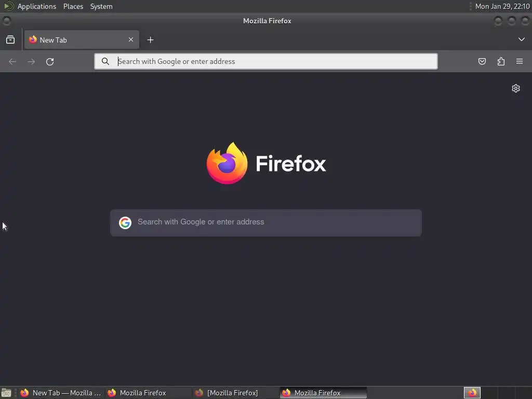The width and height of the screenshot is (532, 399).
Task: Open the Save to Pocket button
Action: click(x=482, y=61)
